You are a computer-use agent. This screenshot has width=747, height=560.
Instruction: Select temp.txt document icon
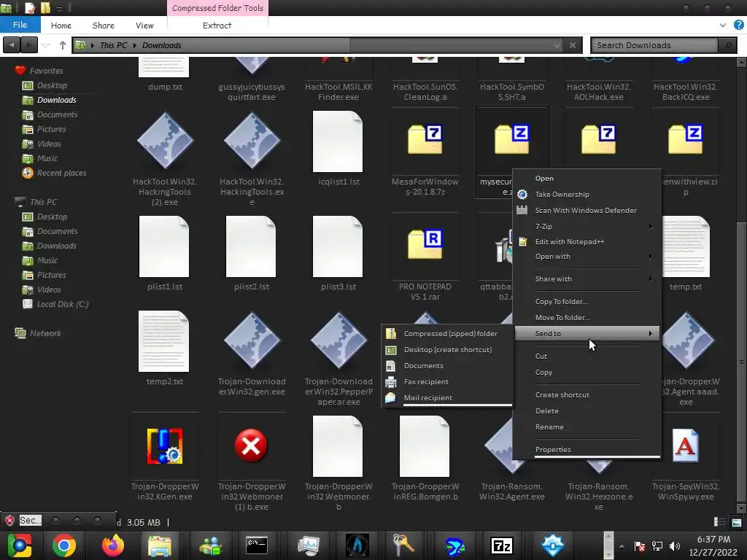click(686, 246)
